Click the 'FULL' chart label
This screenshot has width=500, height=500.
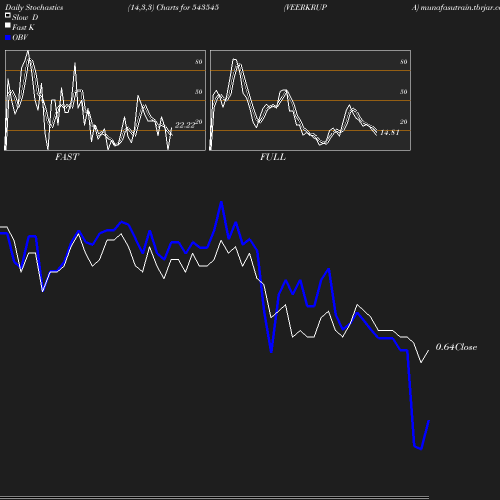point(273,157)
